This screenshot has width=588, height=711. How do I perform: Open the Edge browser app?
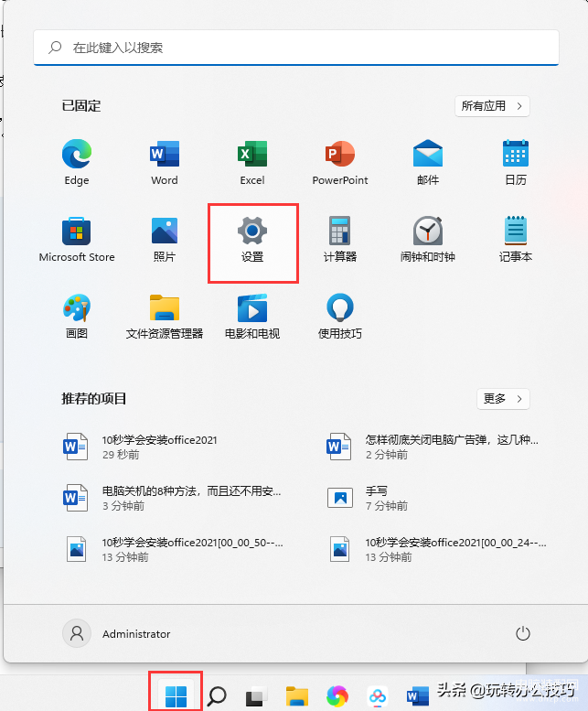tap(77, 162)
